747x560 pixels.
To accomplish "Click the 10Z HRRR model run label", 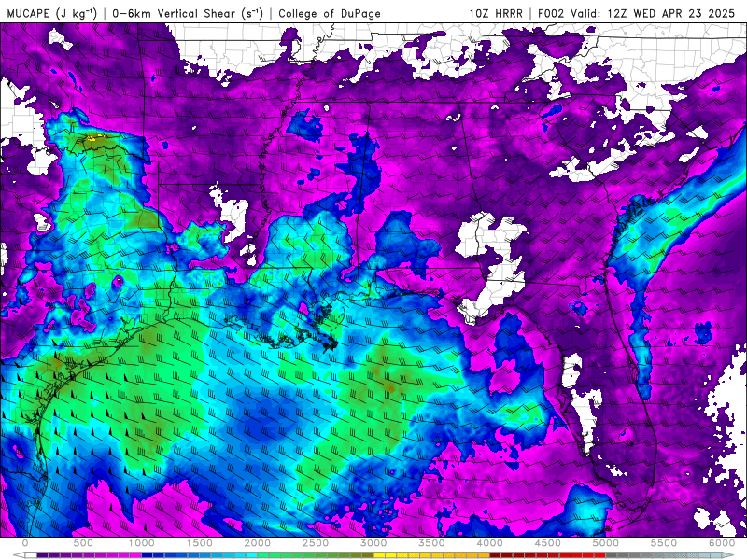I will click(496, 13).
